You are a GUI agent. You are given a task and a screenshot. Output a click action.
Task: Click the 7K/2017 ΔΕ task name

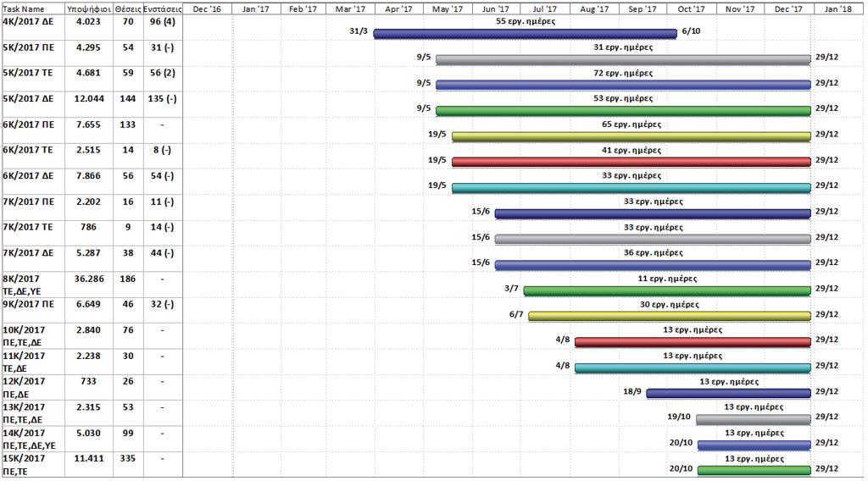[28, 252]
